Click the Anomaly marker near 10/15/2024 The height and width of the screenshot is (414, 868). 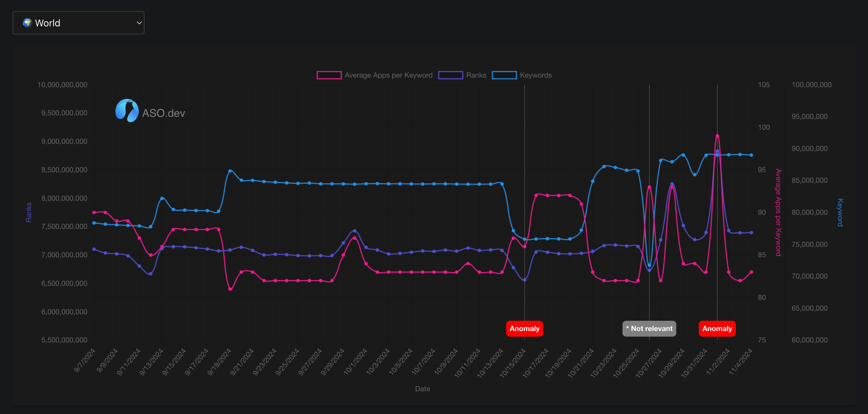pyautogui.click(x=524, y=328)
